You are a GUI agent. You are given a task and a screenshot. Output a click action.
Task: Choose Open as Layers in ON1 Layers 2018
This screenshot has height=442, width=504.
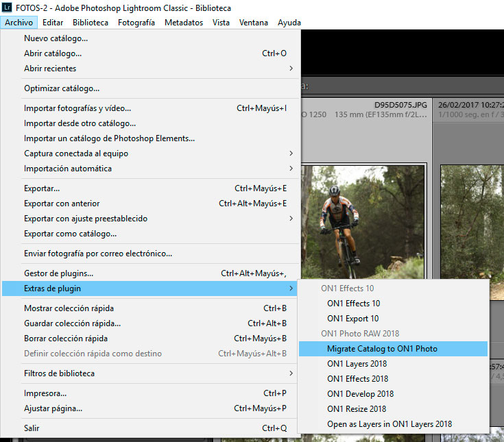[389, 424]
